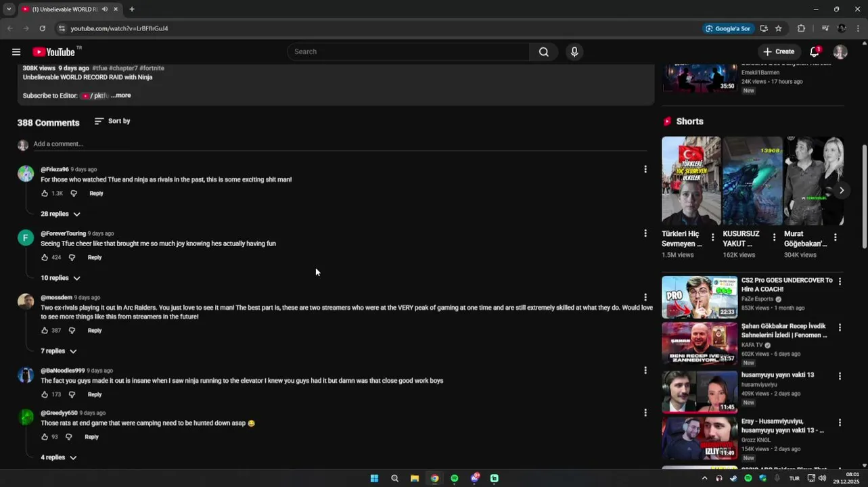Click the search magnifier button
The image size is (868, 487).
543,52
